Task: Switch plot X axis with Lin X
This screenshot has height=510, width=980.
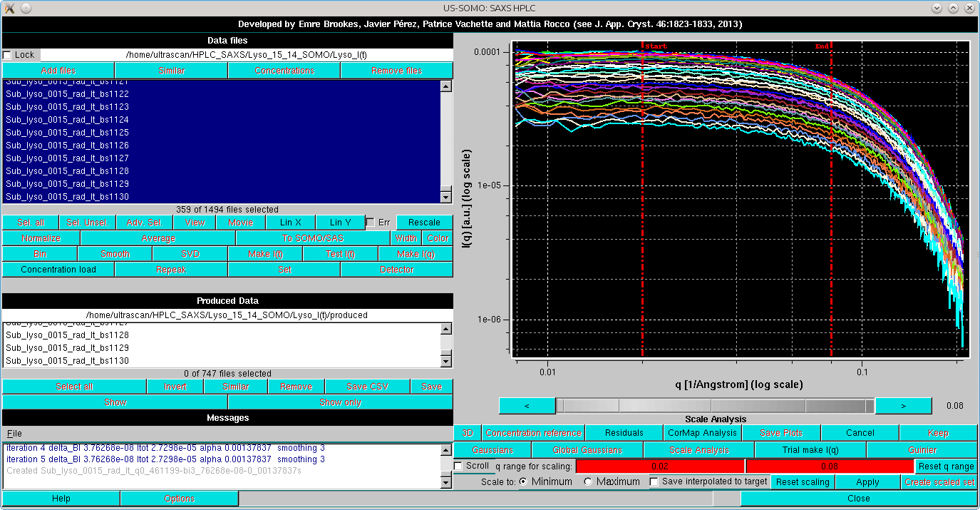Action: [x=289, y=222]
